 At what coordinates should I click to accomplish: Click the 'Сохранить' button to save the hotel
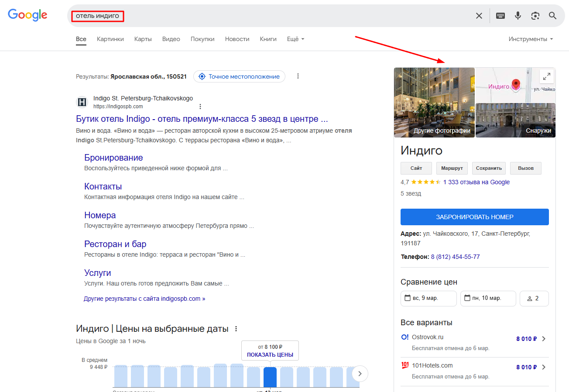(x=489, y=168)
